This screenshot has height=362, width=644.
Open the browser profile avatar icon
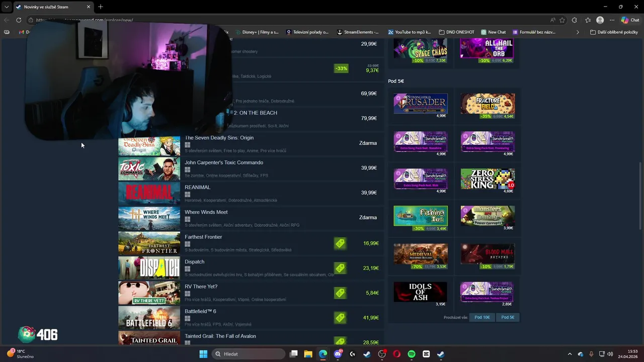(600, 20)
